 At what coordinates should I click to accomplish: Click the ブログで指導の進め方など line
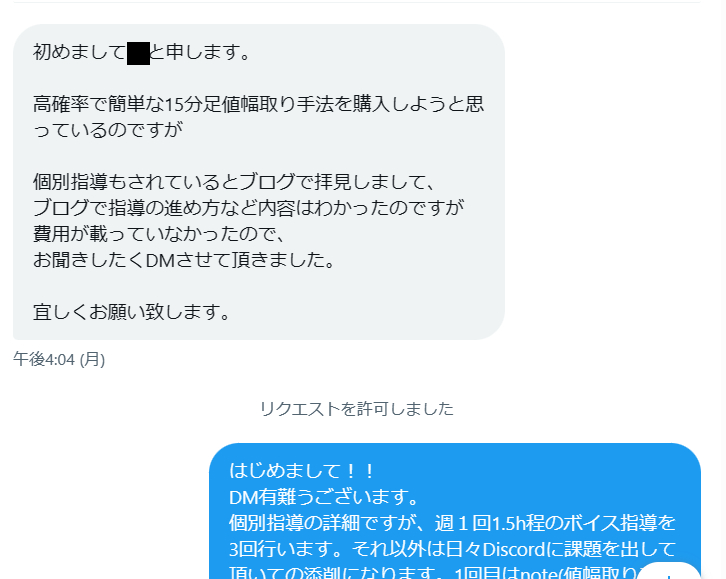[x=248, y=208]
